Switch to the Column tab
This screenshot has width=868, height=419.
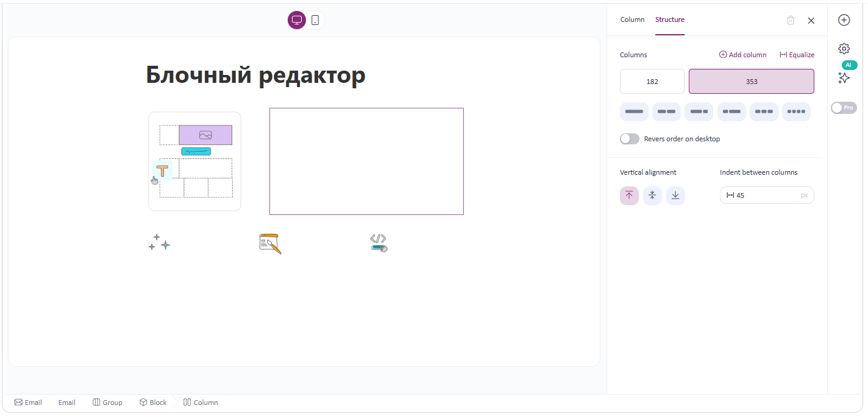[x=632, y=19]
